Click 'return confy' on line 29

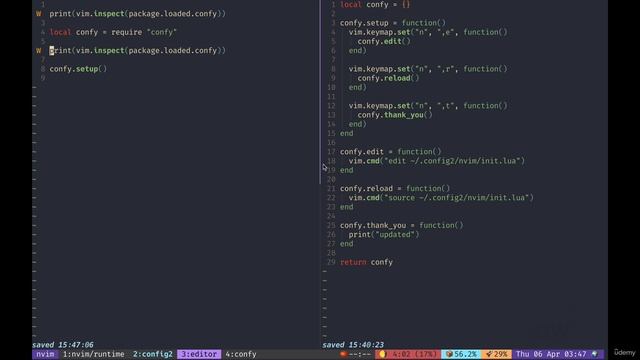366,262
